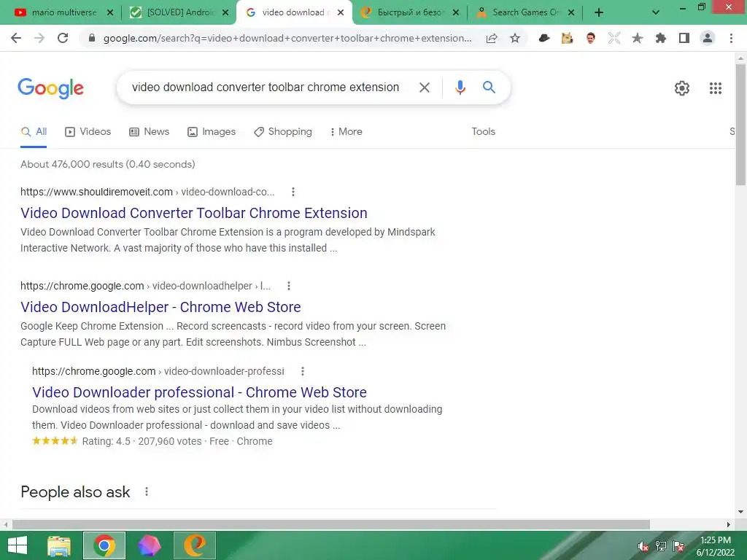Click the gray cross-arrows extension icon

pyautogui.click(x=614, y=38)
